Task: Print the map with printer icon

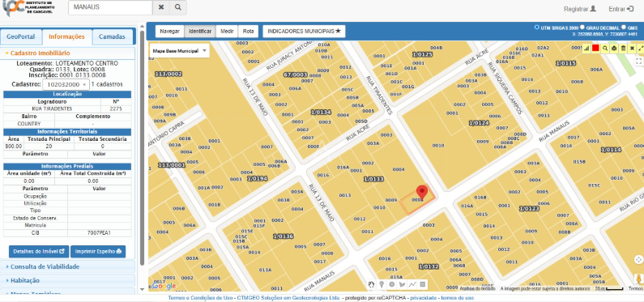Action: pos(614,48)
